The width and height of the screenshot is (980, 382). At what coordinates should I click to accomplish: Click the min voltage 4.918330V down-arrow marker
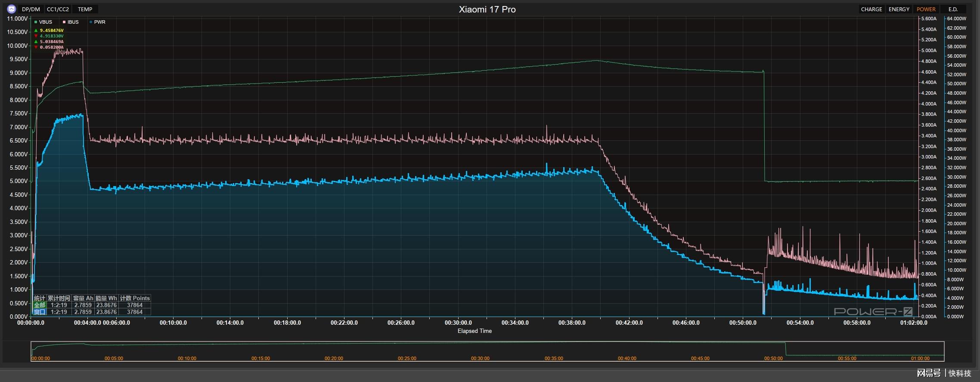[36, 36]
